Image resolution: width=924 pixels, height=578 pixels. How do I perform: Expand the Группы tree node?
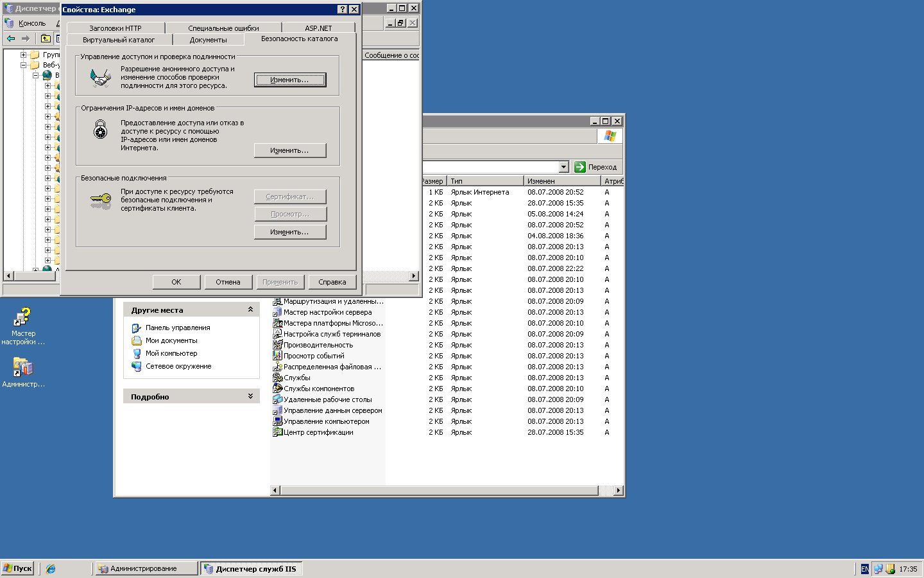(24, 55)
